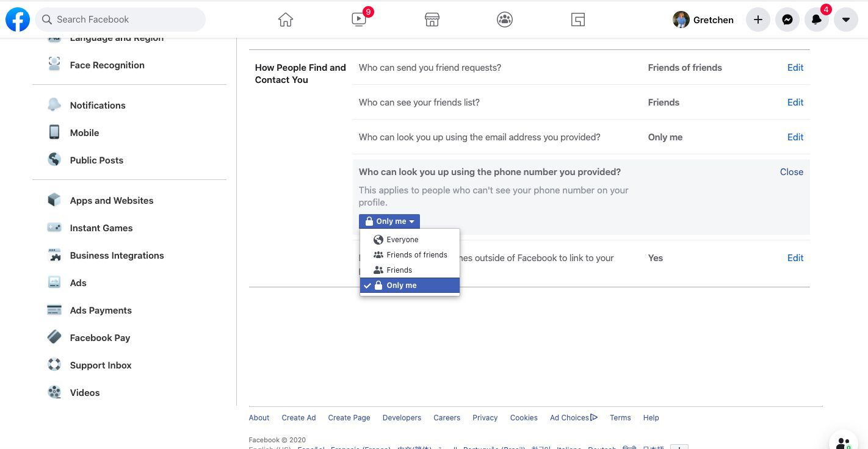Click the Support Inbox lifebuoy icon

[54, 364]
